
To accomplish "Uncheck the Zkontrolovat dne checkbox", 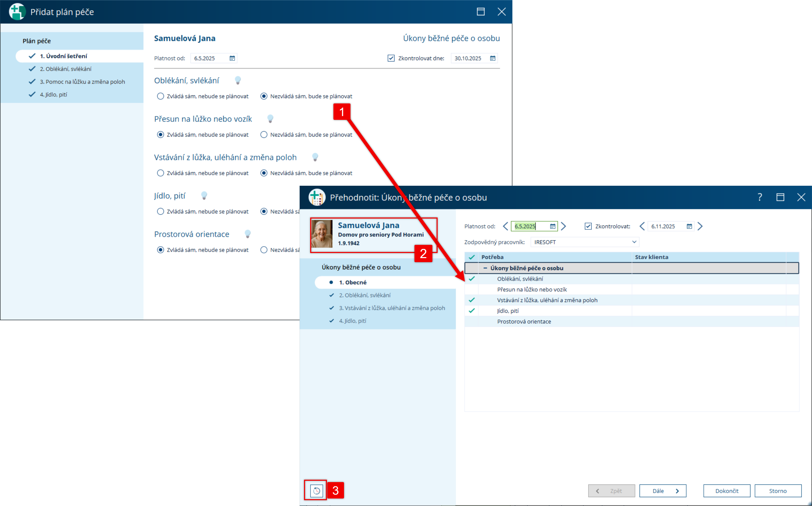I will point(391,58).
